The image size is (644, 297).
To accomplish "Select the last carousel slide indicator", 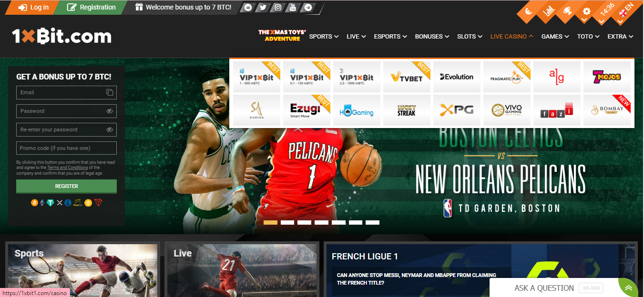I will (x=372, y=222).
